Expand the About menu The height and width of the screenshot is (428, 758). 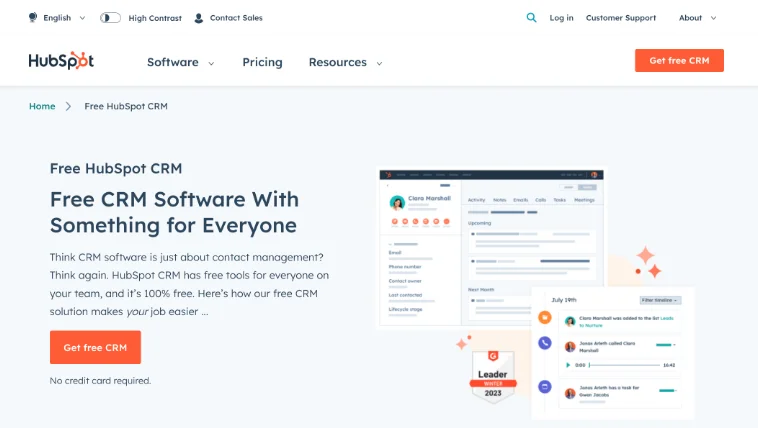pyautogui.click(x=697, y=18)
